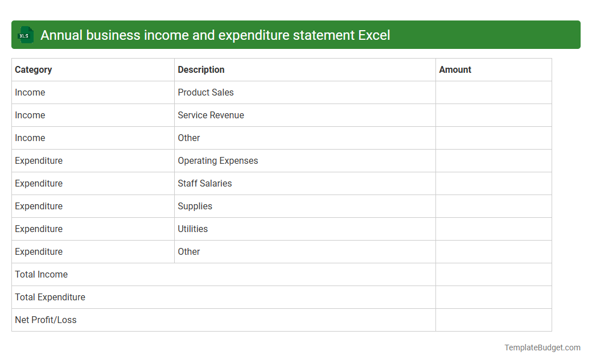Click the Total Expenditure row label

(x=50, y=297)
